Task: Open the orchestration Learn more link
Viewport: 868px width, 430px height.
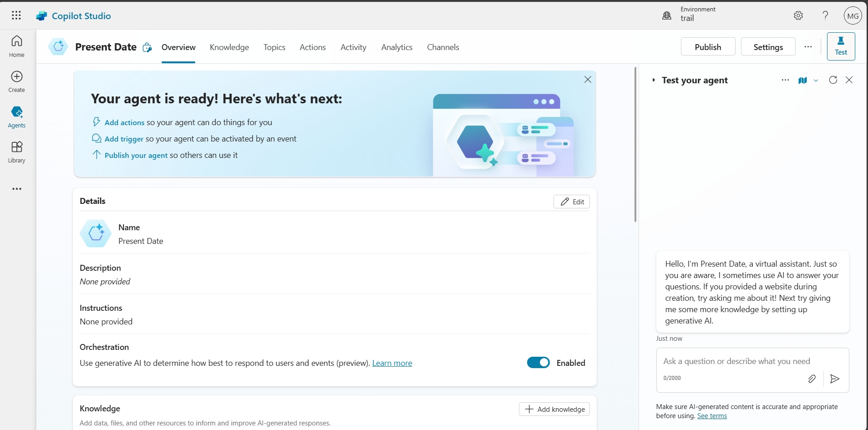Action: pyautogui.click(x=392, y=363)
